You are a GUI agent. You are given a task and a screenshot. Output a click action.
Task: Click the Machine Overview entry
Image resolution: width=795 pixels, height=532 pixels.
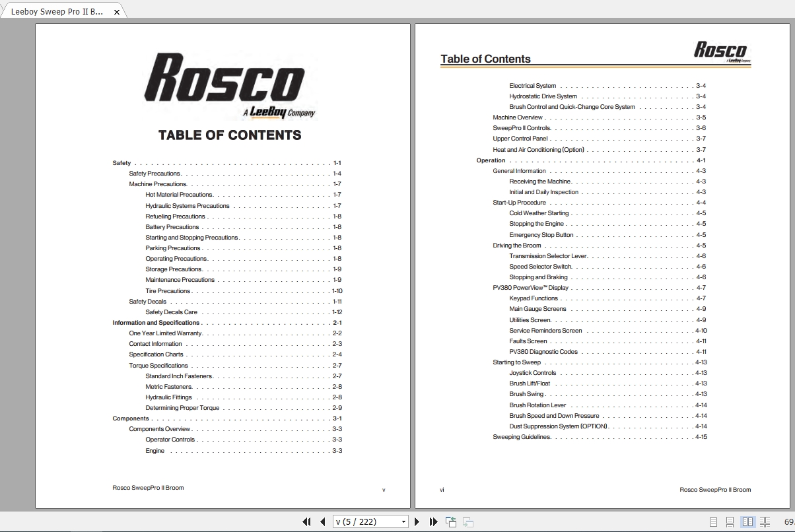(600, 117)
